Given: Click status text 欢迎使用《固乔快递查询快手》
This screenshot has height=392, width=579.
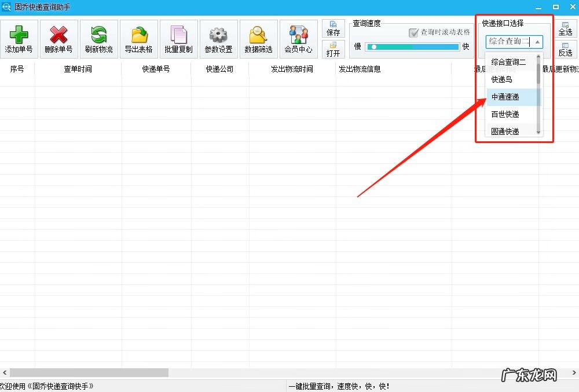Looking at the screenshot, I should (x=46, y=386).
